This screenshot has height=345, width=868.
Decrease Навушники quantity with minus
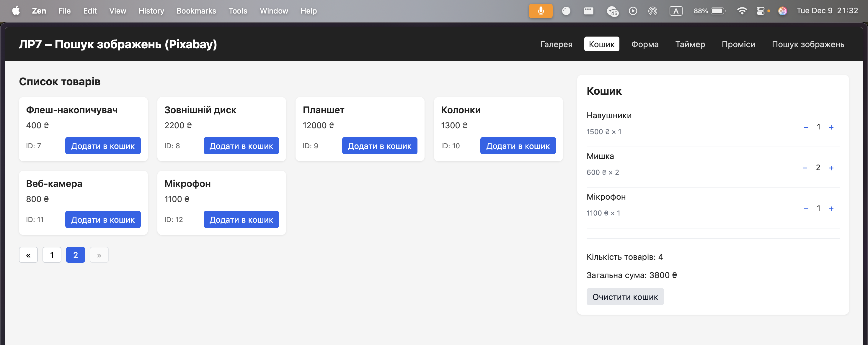pos(806,127)
